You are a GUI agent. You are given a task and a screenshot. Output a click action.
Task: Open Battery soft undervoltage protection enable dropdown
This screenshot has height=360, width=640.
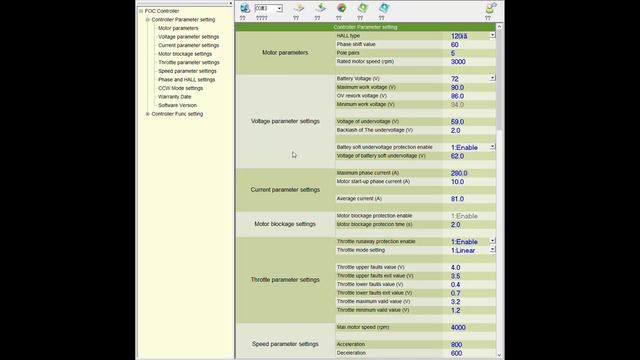point(492,146)
